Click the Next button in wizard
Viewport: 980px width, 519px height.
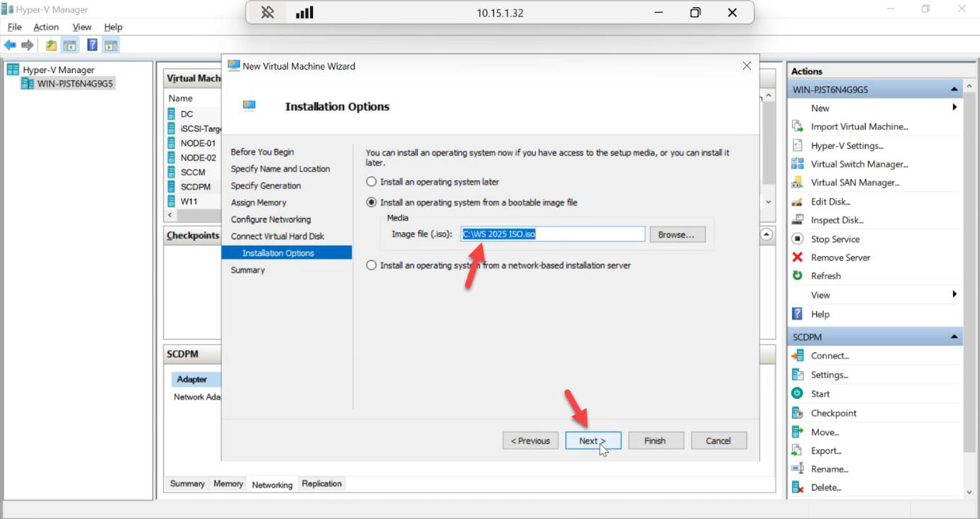[x=593, y=441]
